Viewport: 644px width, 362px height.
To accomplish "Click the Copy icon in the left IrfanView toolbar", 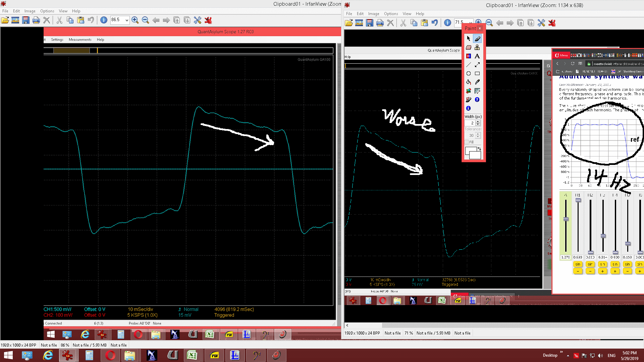I will click(x=70, y=20).
